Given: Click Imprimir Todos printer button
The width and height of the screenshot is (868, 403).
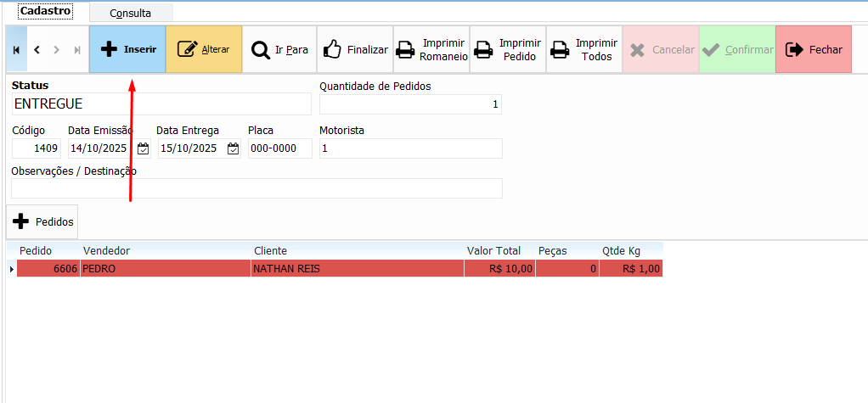Looking at the screenshot, I should pyautogui.click(x=583, y=49).
